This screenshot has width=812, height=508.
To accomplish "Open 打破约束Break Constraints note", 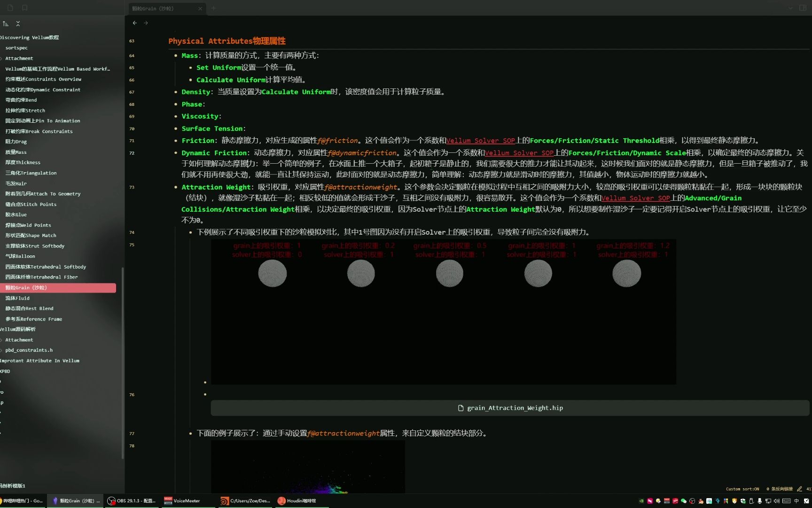I will [39, 131].
